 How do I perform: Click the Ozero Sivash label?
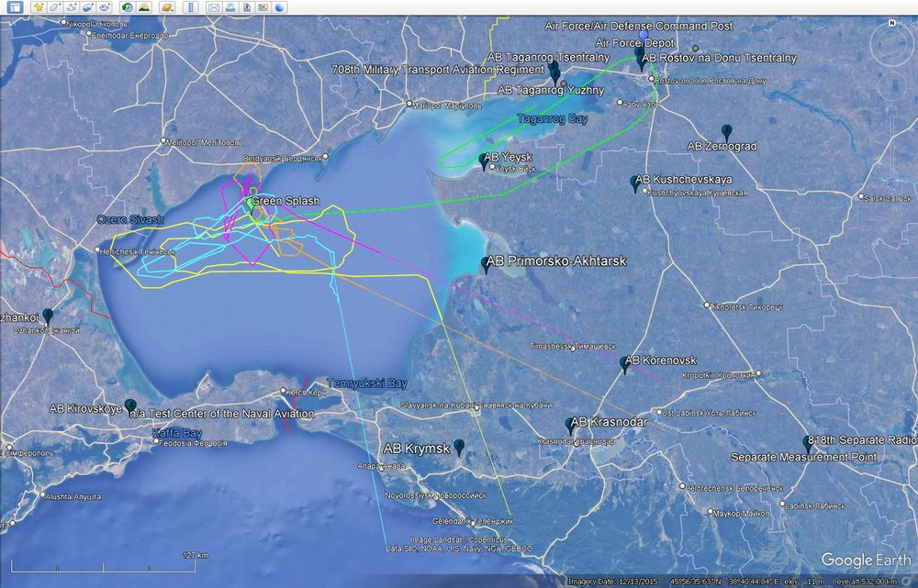click(x=130, y=220)
